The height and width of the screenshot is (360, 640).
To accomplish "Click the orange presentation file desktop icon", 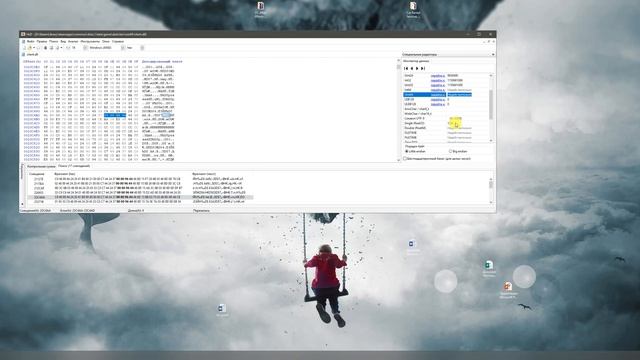I will tap(507, 286).
